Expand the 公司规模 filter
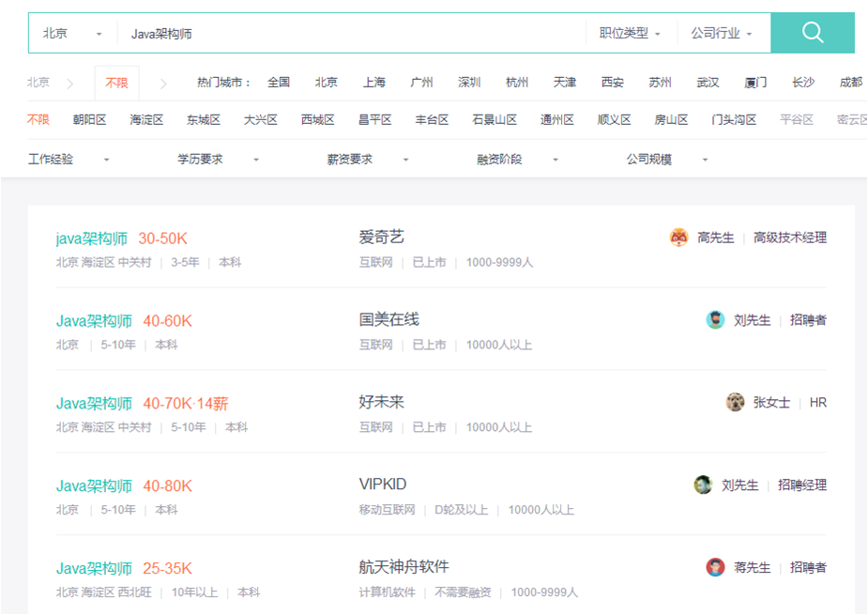This screenshot has height=615, width=868. tap(667, 160)
